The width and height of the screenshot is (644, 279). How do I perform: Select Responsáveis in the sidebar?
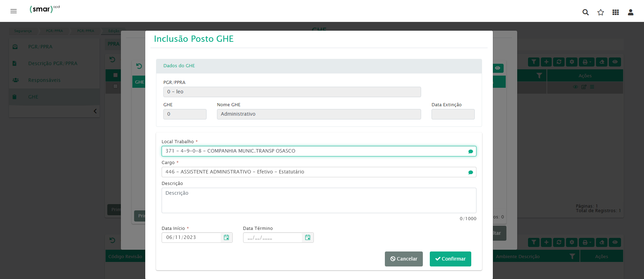click(x=44, y=80)
